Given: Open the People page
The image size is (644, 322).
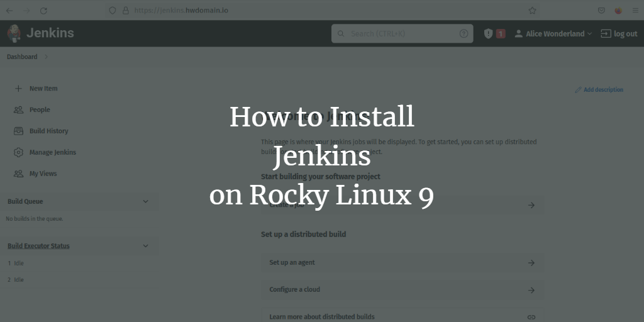Looking at the screenshot, I should pyautogui.click(x=40, y=109).
